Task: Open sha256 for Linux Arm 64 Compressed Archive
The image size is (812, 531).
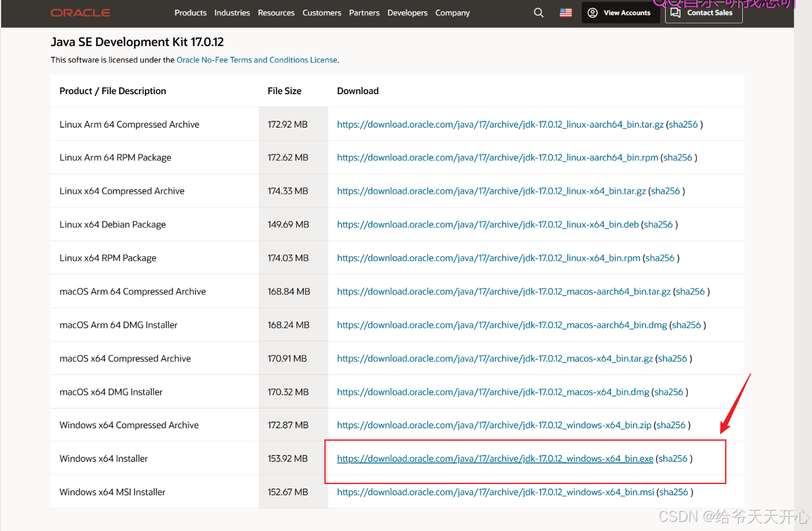Action: (x=683, y=124)
